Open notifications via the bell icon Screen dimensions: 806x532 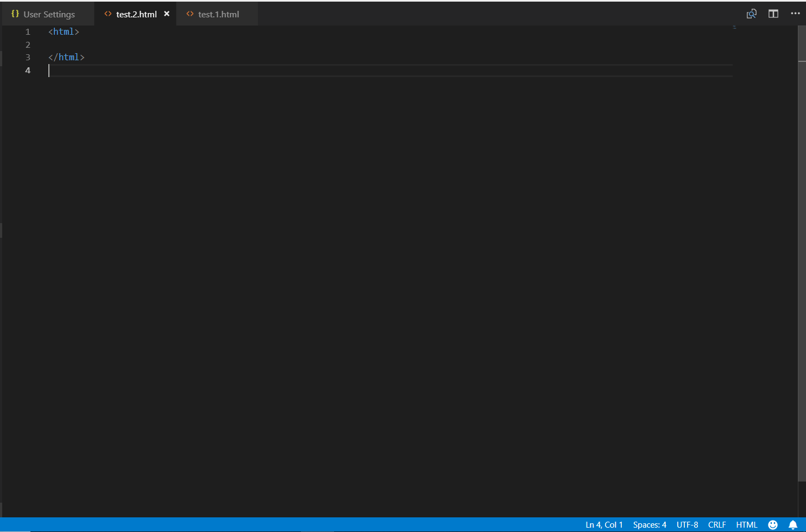(x=793, y=524)
